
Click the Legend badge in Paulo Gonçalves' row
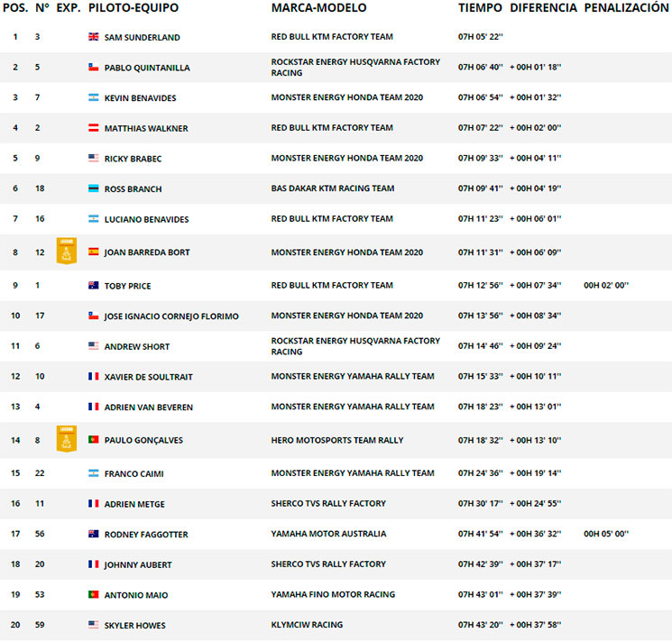pos(67,438)
